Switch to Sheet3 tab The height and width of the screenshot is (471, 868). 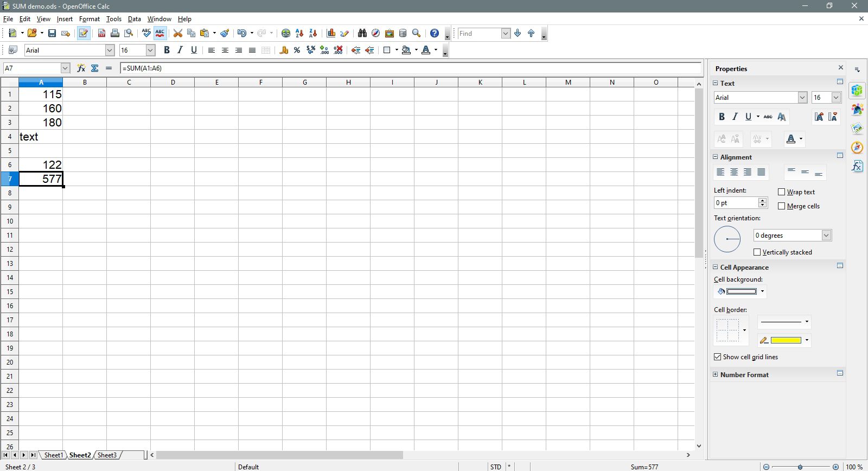tap(107, 455)
